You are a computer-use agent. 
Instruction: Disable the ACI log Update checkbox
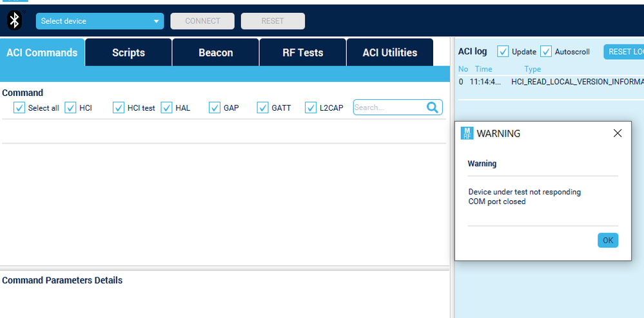[503, 51]
